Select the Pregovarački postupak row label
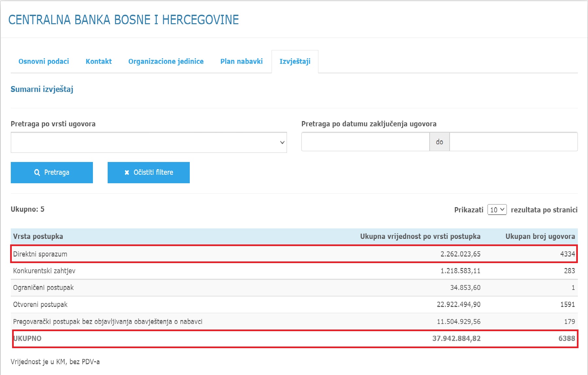Image resolution: width=588 pixels, height=375 pixels. click(108, 321)
